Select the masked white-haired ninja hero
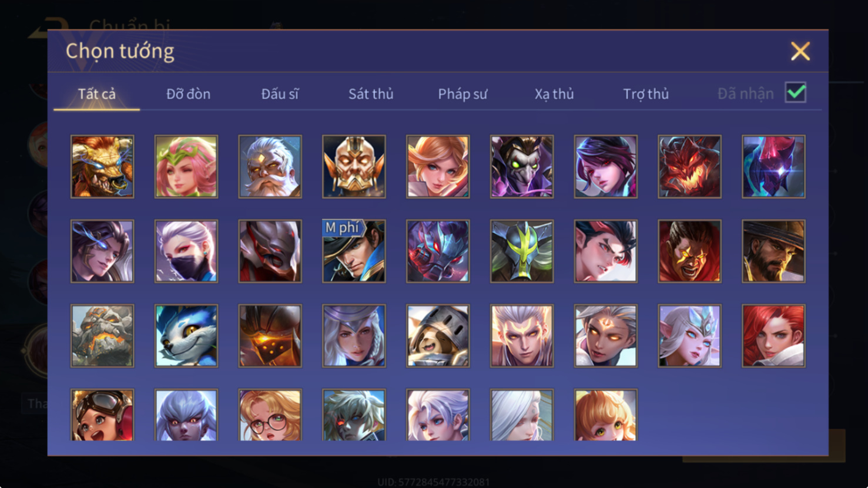Image resolution: width=868 pixels, height=488 pixels. (x=186, y=251)
